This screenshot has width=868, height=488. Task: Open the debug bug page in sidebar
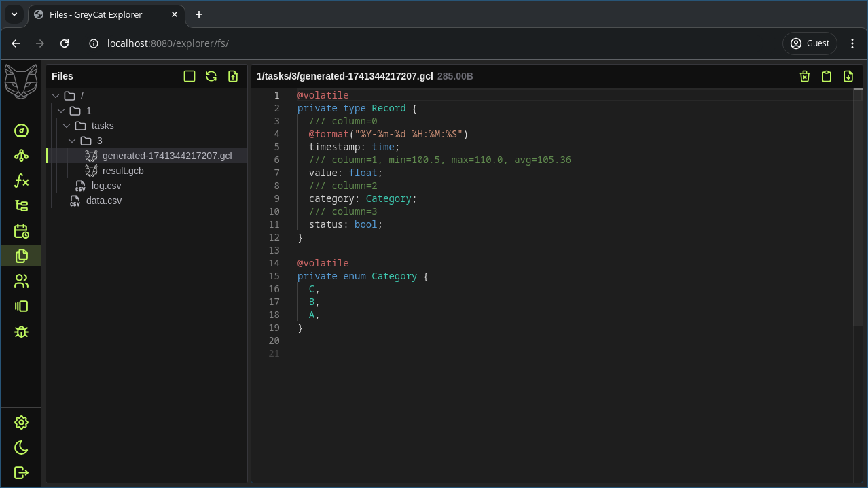pos(21,331)
